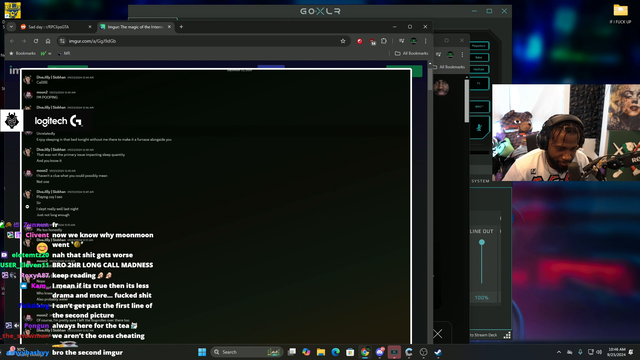Image resolution: width=640 pixels, height=360 pixels.
Task: Click the streamer webcam thumbnail
Action: coord(566,133)
